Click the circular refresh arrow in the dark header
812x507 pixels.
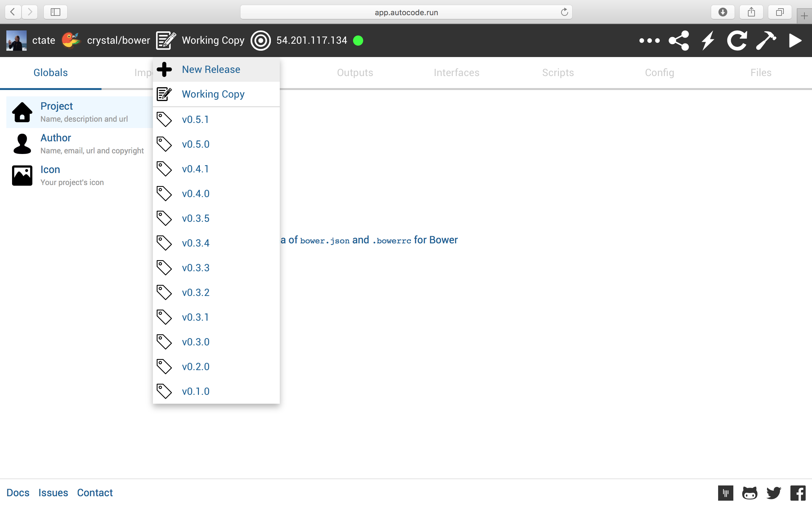tap(737, 41)
